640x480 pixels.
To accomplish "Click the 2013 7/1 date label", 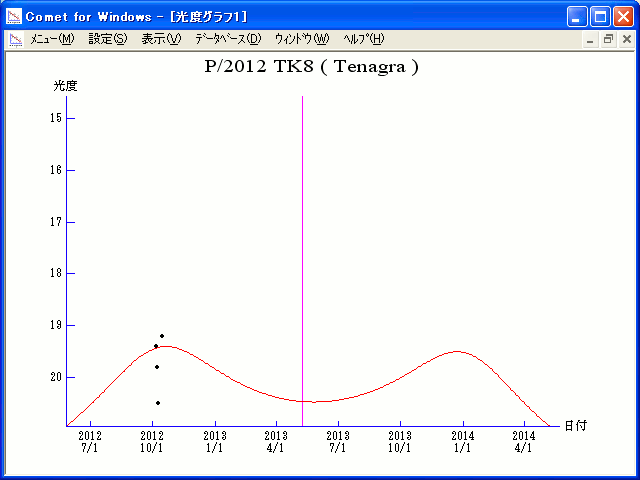I will coord(338,442).
